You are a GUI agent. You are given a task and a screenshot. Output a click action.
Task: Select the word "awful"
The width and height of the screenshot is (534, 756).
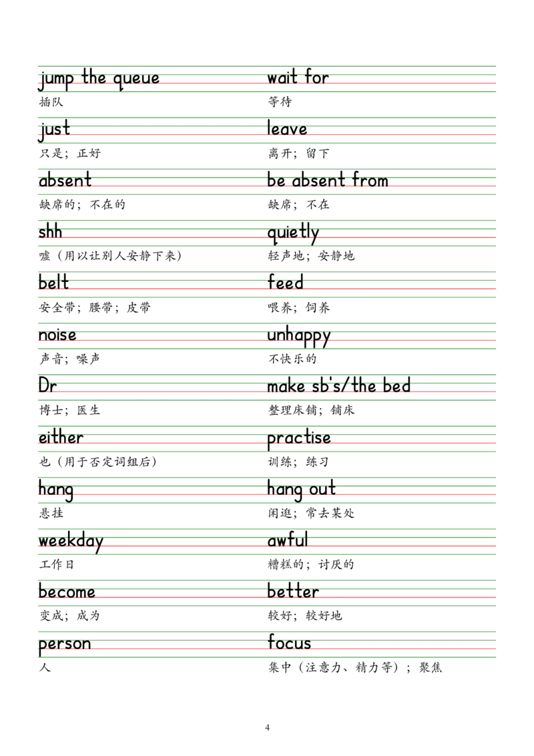pos(288,541)
